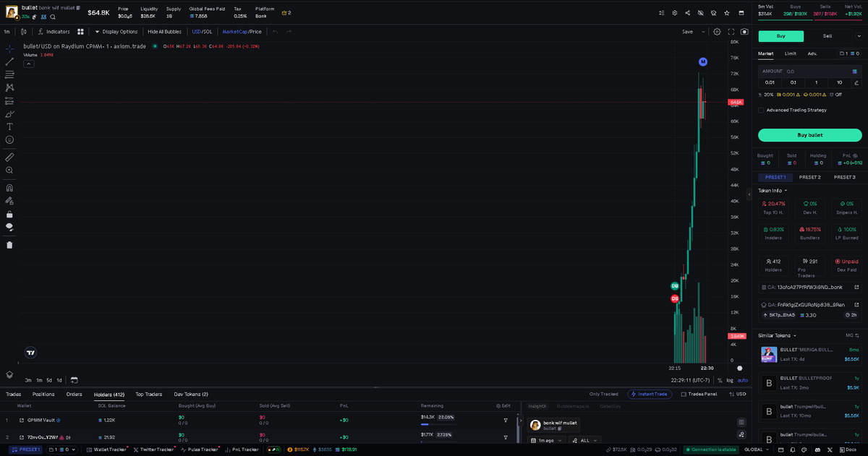Screen dimensions: 868x456
Task: Open the Twitter Tracker
Action: tap(153, 449)
